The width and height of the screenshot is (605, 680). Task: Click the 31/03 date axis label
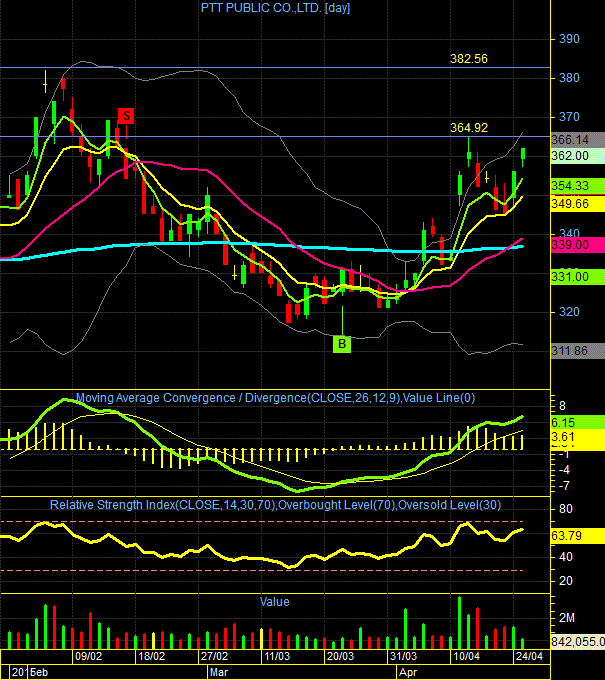pyautogui.click(x=403, y=656)
